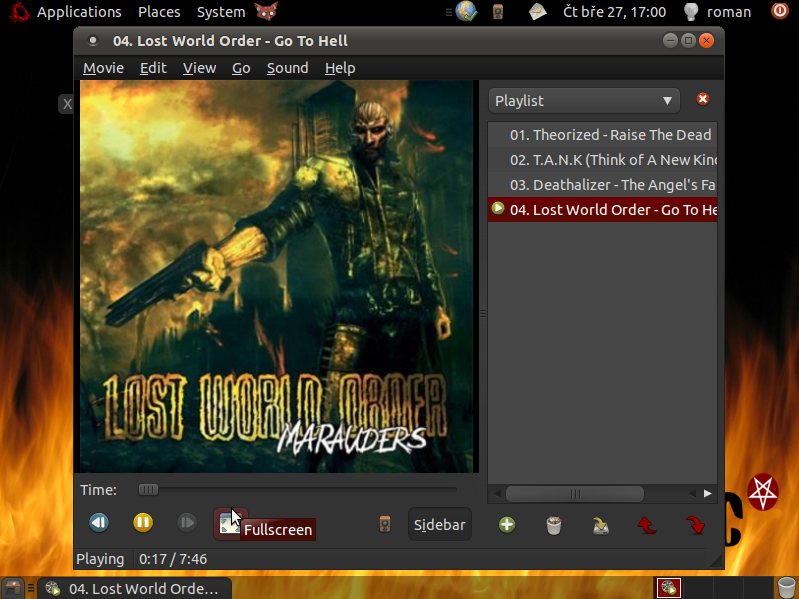Select track 03. Deathalizer - The Angel's Fall
799x599 pixels.
coord(602,185)
